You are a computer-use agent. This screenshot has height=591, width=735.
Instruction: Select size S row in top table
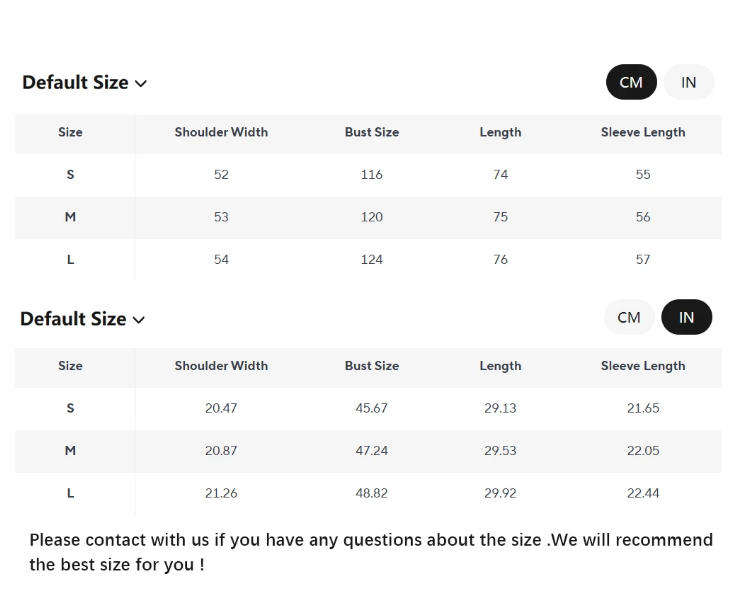click(x=70, y=175)
